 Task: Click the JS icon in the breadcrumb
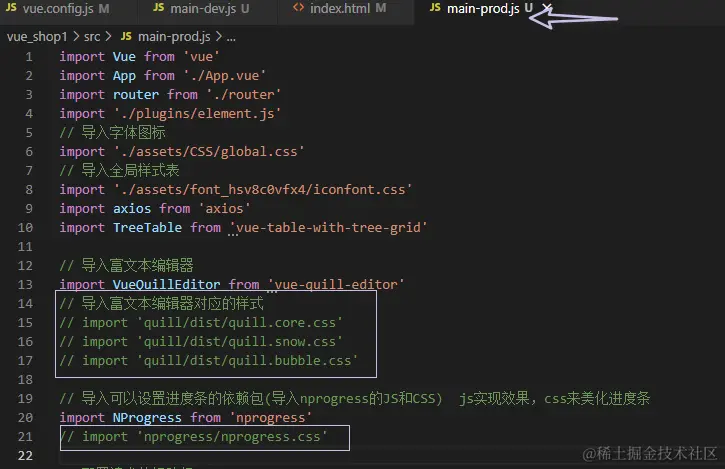[126, 36]
